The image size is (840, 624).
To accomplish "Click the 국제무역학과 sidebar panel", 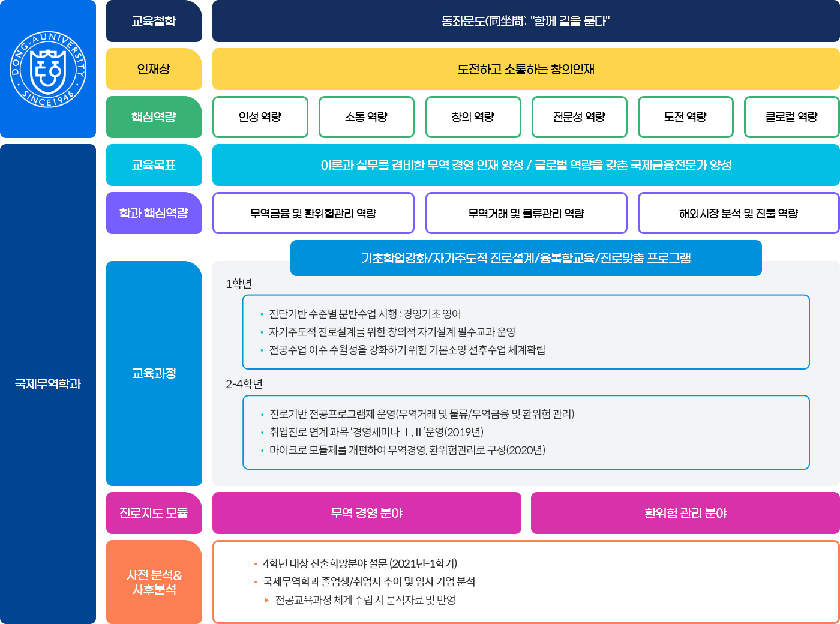I will tap(48, 384).
